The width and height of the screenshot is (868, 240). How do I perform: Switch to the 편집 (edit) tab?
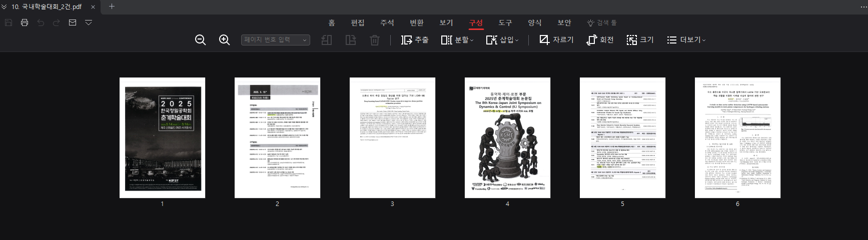point(358,22)
